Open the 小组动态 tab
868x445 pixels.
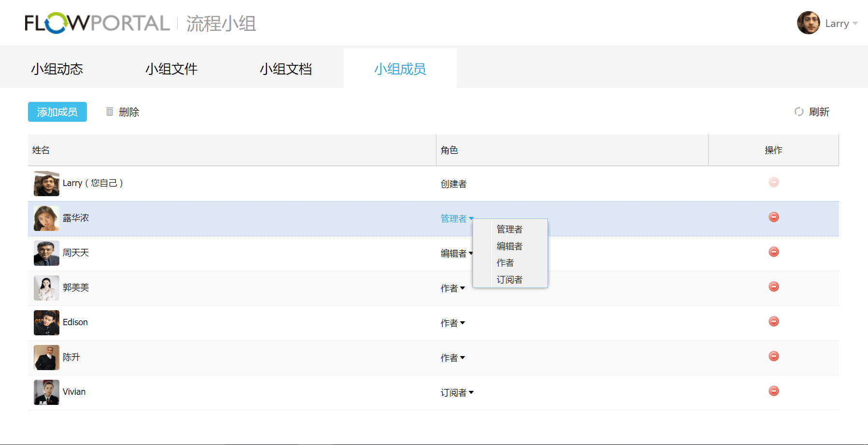click(57, 69)
